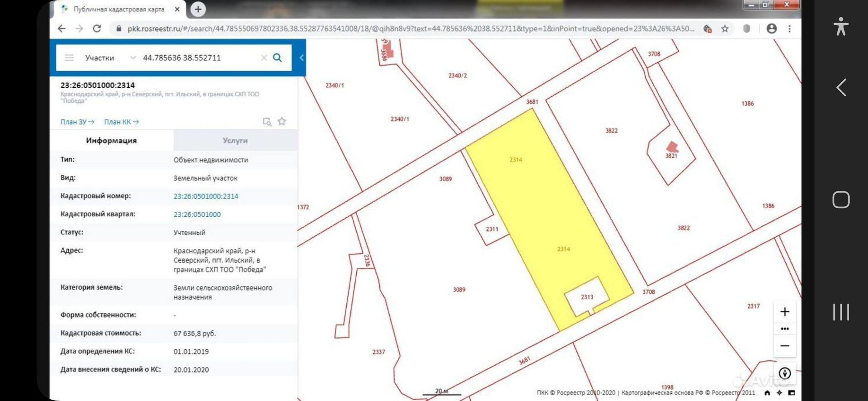Click the cadastral value 67 636,8 руб.
This screenshot has width=868, height=401.
195,333
